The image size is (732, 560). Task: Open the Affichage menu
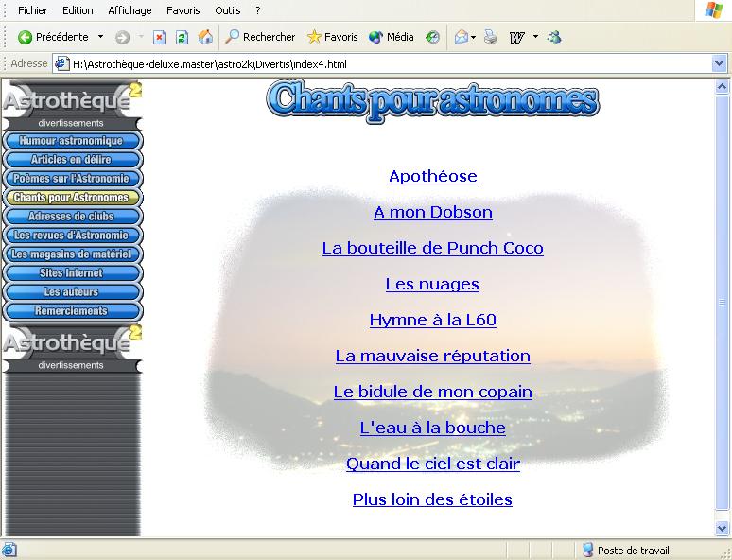[x=130, y=10]
